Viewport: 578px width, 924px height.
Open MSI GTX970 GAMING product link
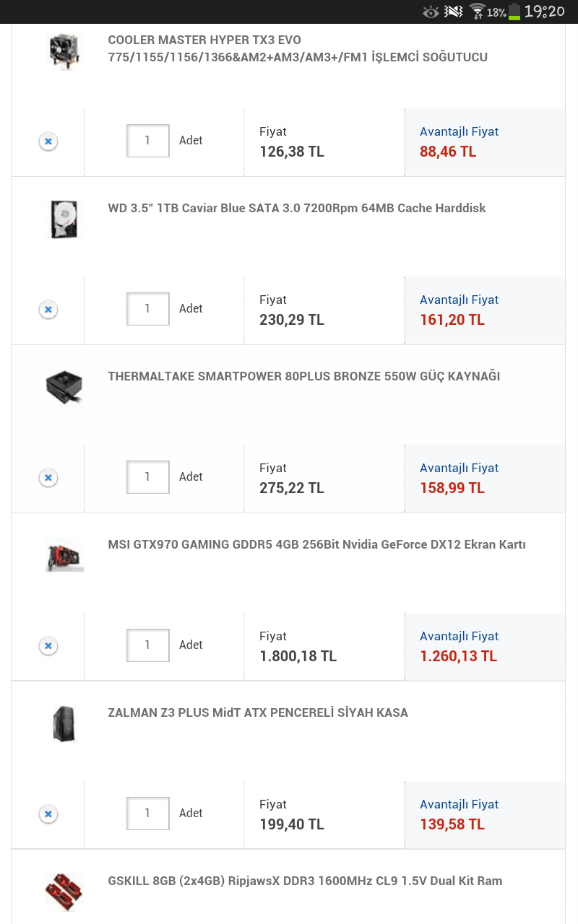(x=316, y=545)
